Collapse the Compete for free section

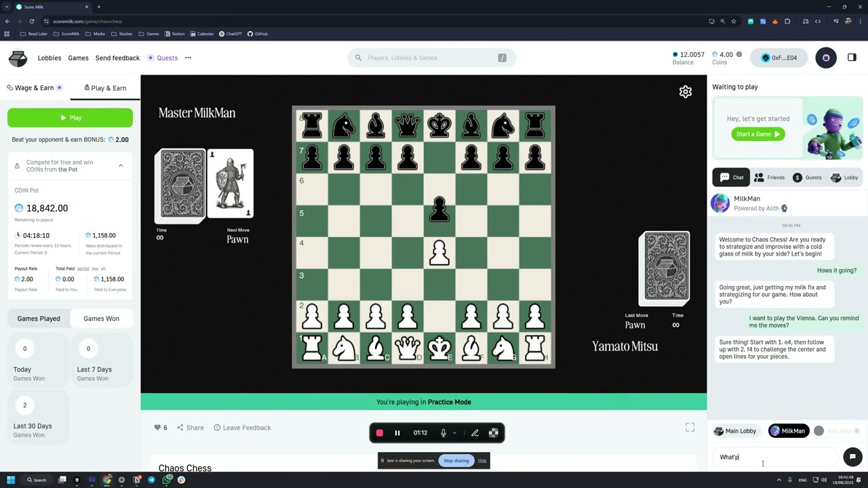(121, 165)
